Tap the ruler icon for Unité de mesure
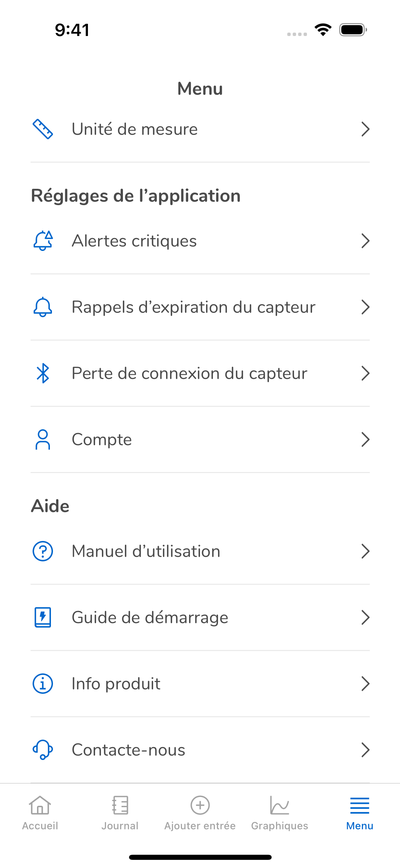Image resolution: width=400 pixels, height=868 pixels. click(42, 129)
